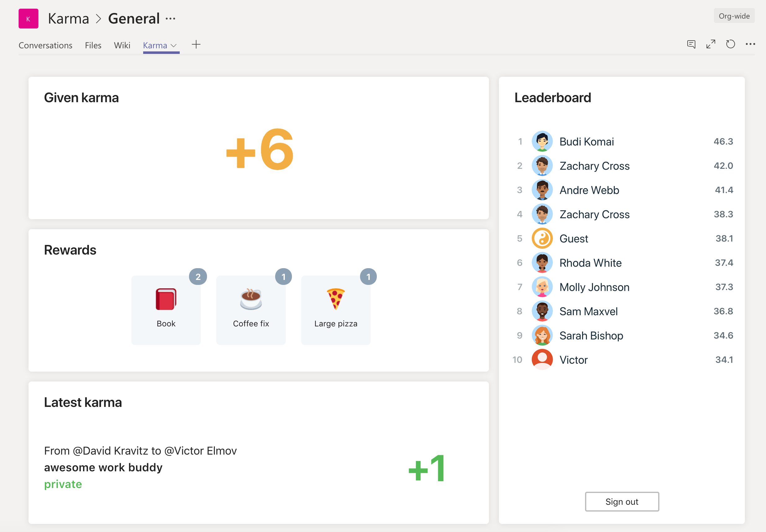Add a new tab with the plus
766x532 pixels.
pos(196,44)
